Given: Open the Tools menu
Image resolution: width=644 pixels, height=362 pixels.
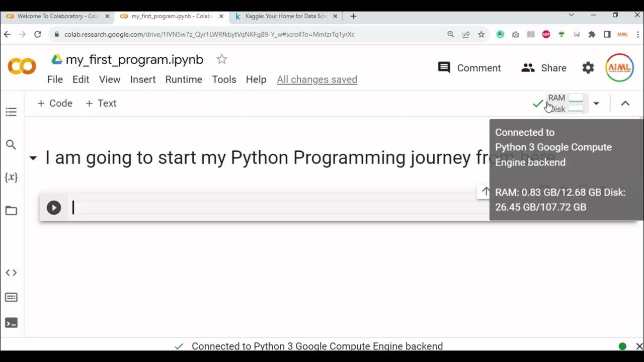Looking at the screenshot, I should coord(224,79).
